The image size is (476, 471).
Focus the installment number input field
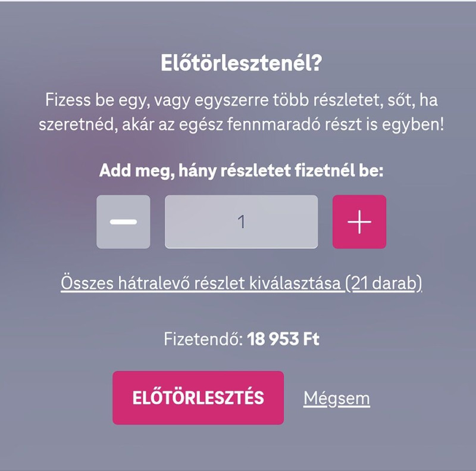(241, 222)
